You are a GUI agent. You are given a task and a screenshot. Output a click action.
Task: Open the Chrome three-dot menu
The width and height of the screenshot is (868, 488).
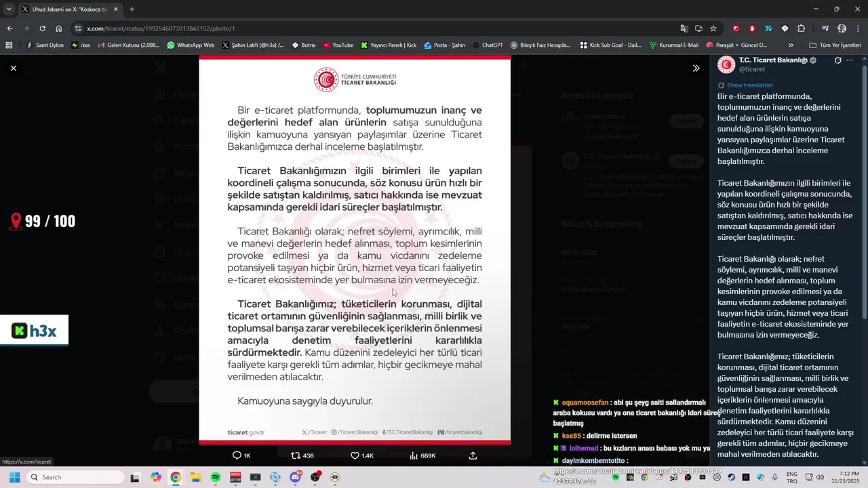point(856,28)
